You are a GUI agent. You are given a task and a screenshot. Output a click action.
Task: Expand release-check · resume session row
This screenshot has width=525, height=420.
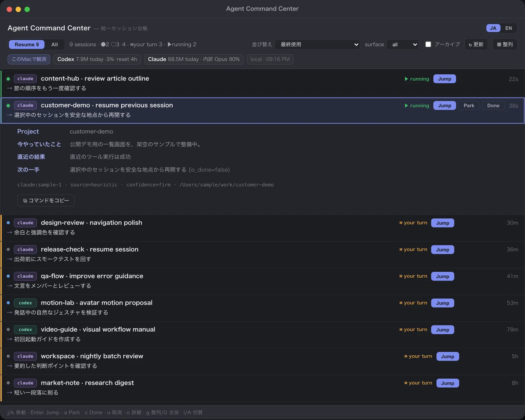(x=262, y=254)
